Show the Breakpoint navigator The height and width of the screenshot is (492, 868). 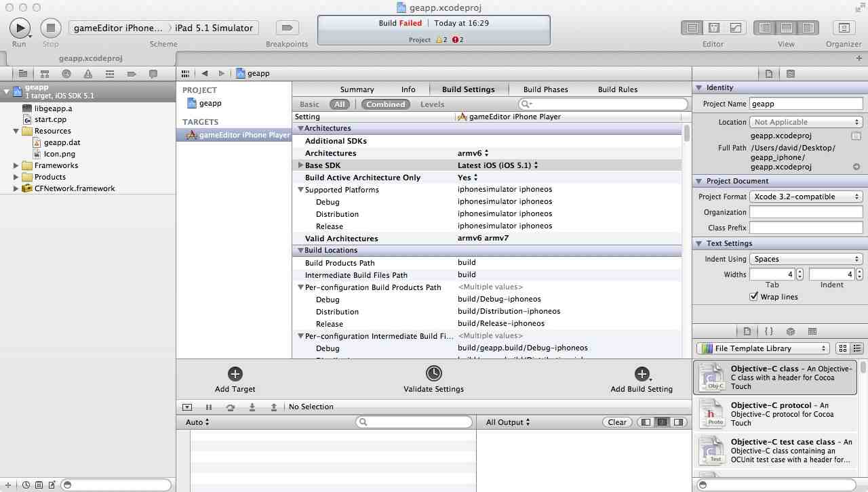tap(132, 73)
